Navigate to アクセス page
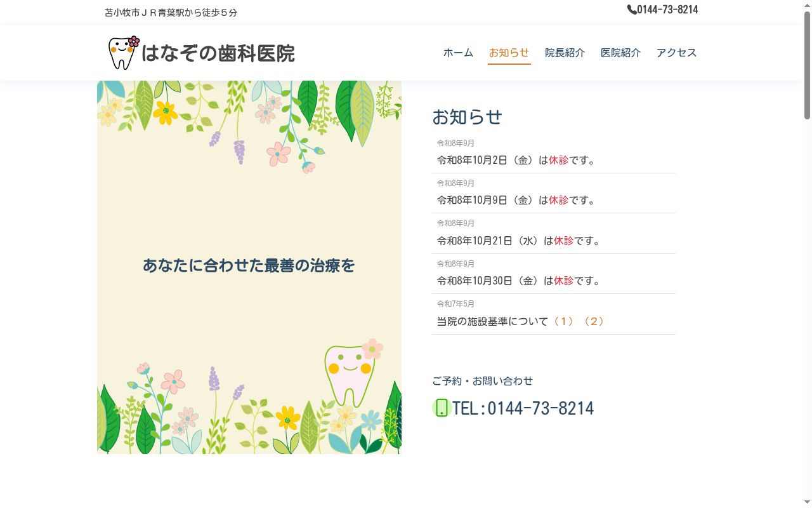The image size is (812, 508). [x=676, y=53]
